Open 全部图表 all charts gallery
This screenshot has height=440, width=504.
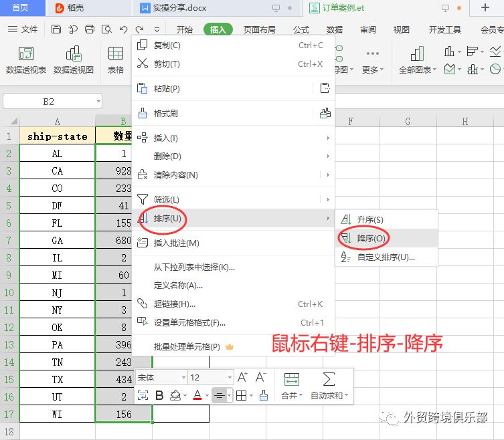(418, 60)
